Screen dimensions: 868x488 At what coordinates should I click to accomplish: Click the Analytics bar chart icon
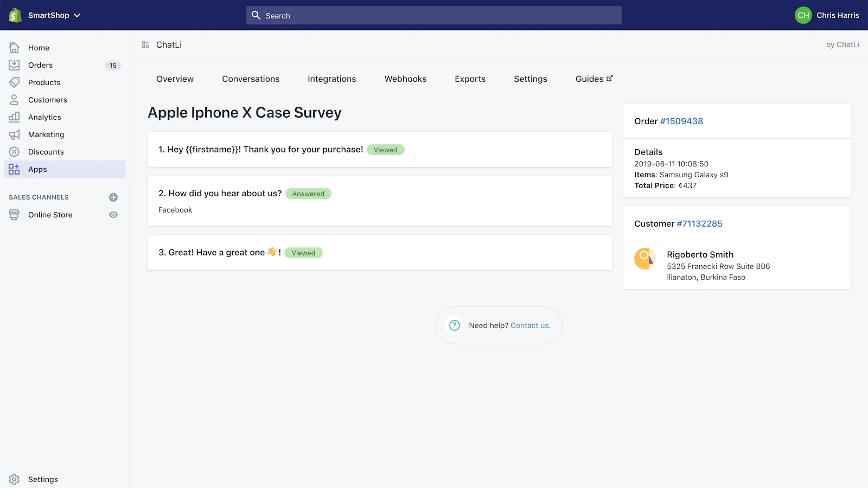(14, 117)
